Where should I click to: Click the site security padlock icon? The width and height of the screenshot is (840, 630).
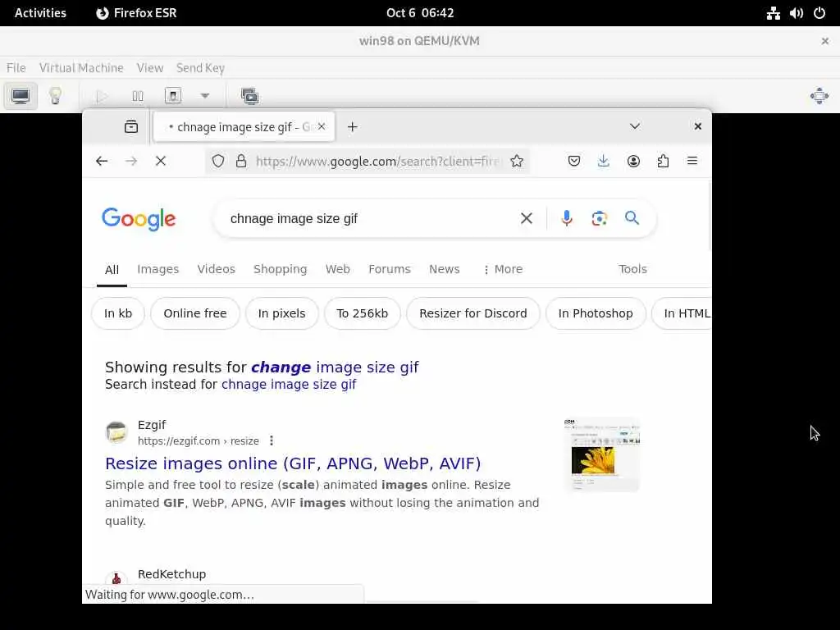(242, 161)
